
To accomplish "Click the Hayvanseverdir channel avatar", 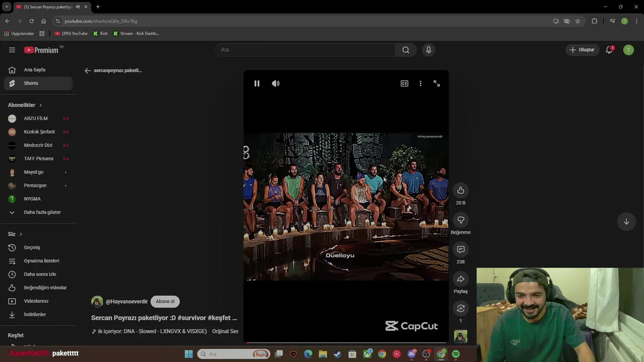I will (x=97, y=302).
